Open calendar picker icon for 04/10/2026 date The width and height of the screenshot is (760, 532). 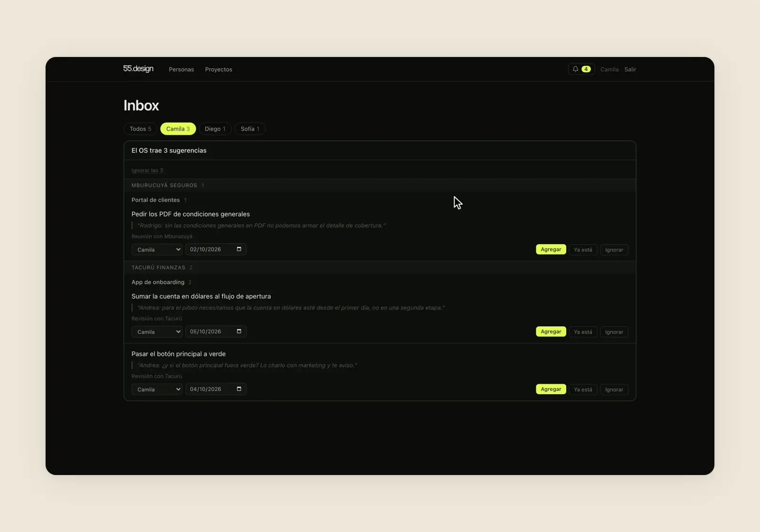pyautogui.click(x=239, y=389)
